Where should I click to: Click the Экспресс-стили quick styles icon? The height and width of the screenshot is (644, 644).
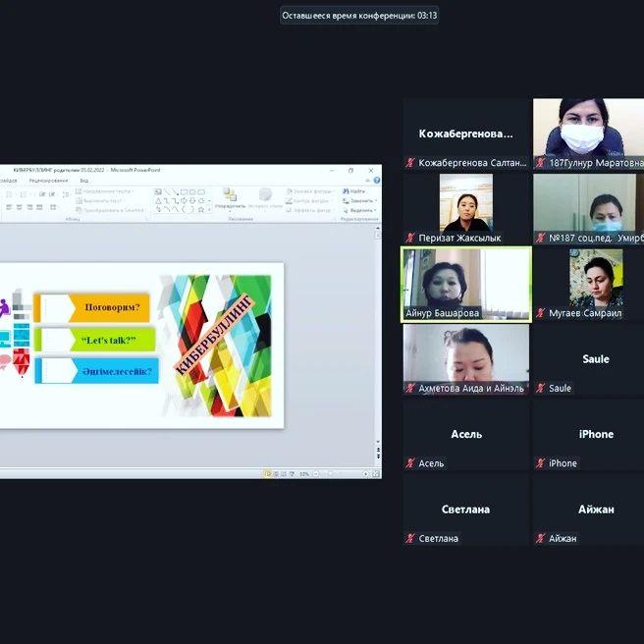265,197
